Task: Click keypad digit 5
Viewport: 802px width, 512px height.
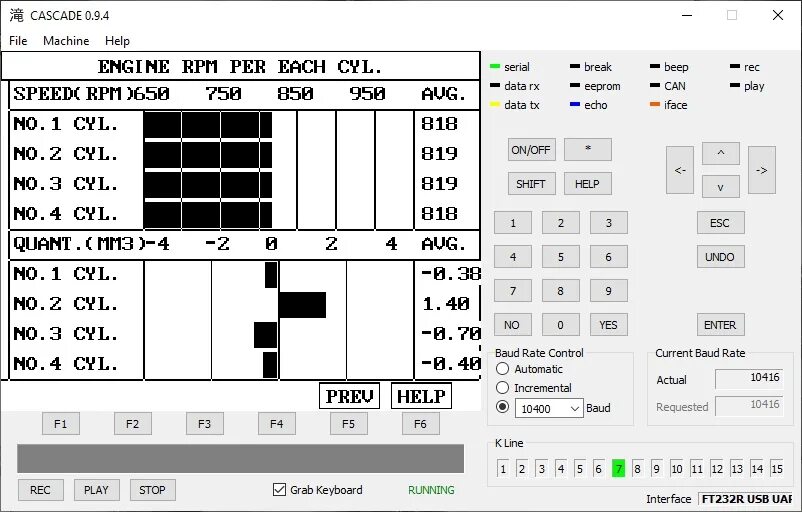Action: coord(561,257)
